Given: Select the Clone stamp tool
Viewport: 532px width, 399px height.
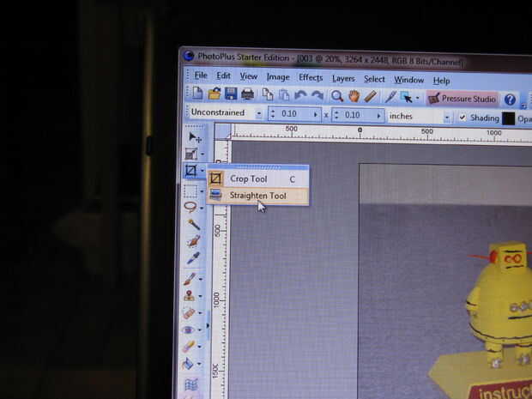Looking at the screenshot, I should pyautogui.click(x=189, y=295).
